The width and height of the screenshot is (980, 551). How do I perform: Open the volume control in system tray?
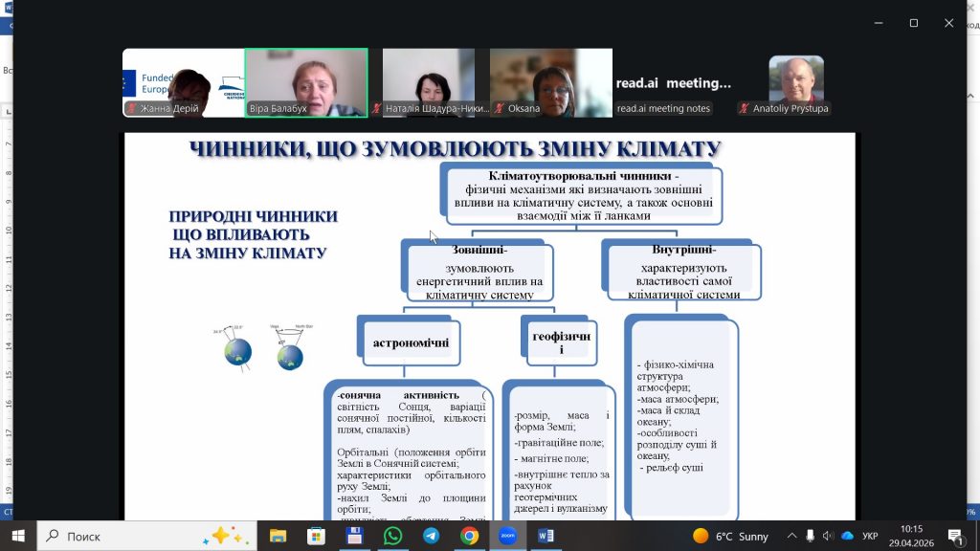[829, 536]
